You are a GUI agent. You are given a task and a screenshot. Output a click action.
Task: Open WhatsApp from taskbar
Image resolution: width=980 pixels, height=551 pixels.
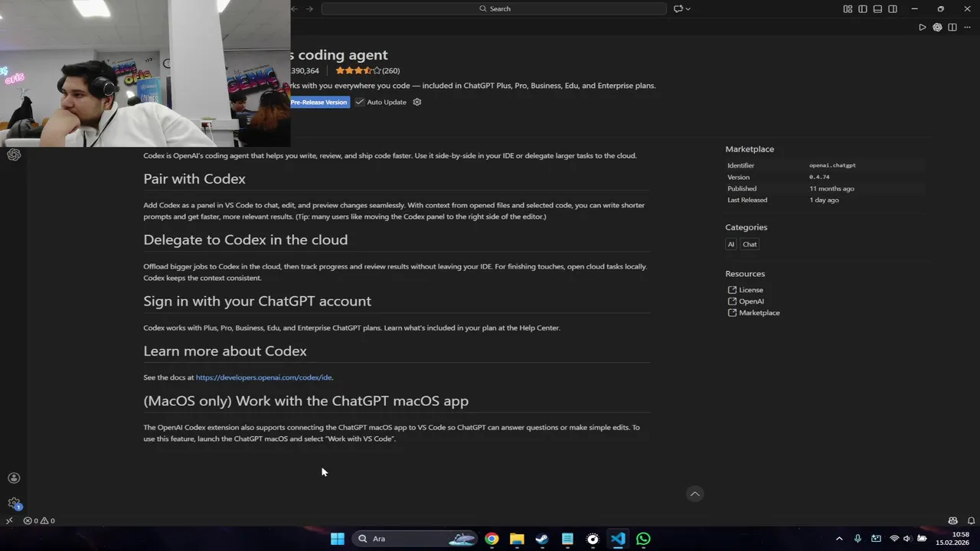(x=643, y=539)
